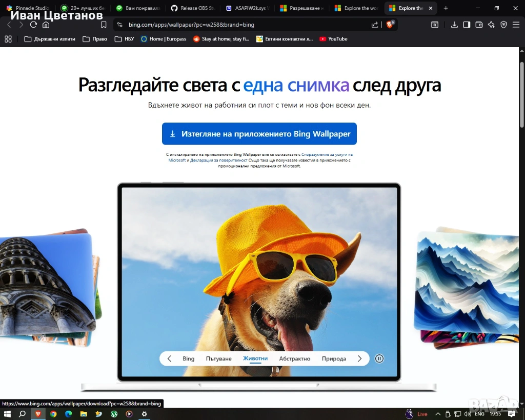Image resolution: width=525 pixels, height=420 pixels.
Task: Show previous wallpaper category with left chevron
Action: [x=169, y=358]
